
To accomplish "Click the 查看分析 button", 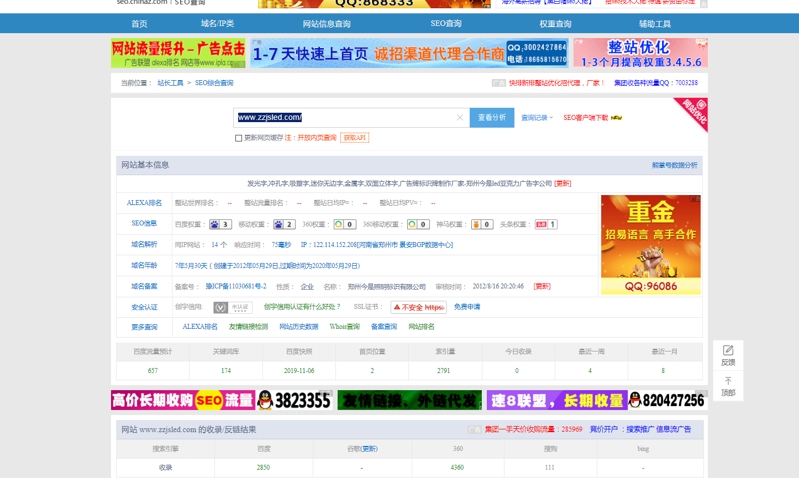I will 491,118.
